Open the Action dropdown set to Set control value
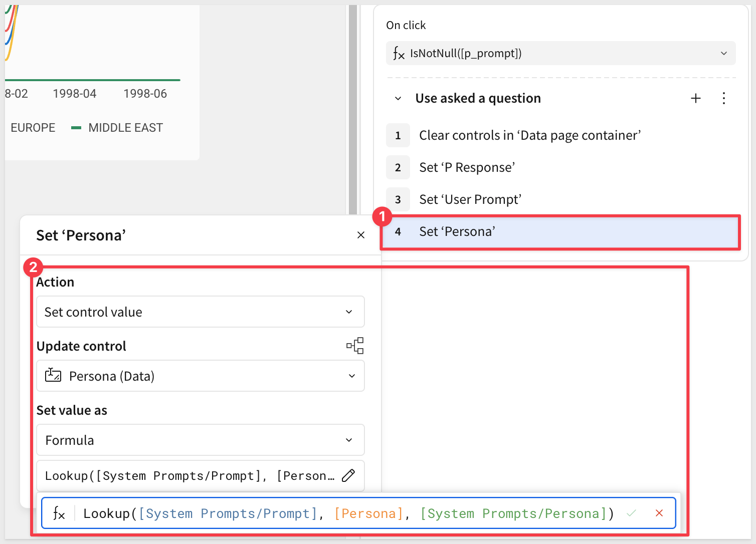This screenshot has height=544, width=756. pyautogui.click(x=200, y=312)
